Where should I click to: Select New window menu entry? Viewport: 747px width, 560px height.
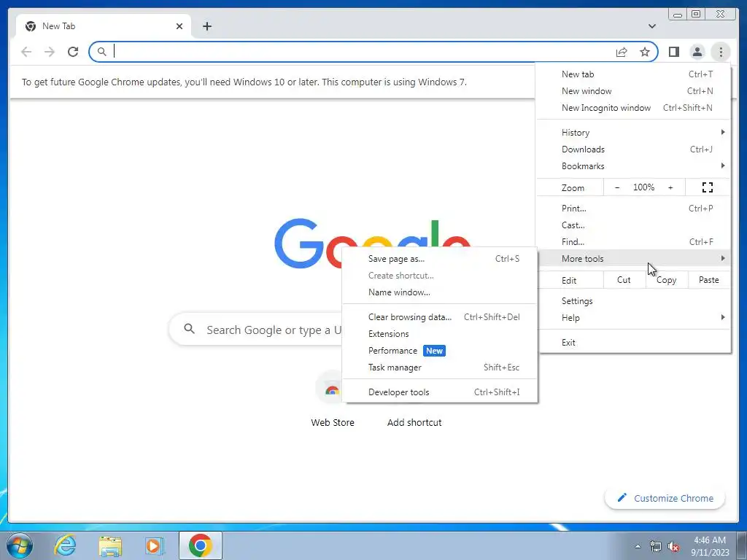click(634, 91)
